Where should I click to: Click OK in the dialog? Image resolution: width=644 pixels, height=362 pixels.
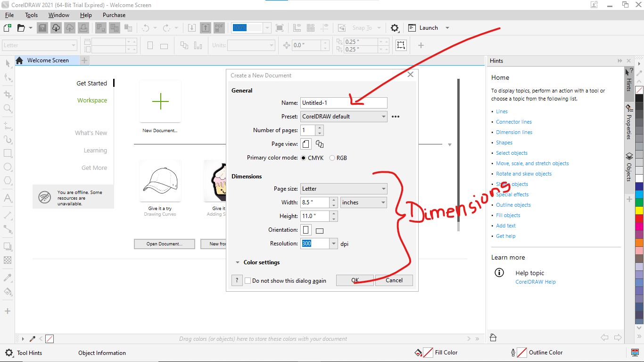point(355,280)
